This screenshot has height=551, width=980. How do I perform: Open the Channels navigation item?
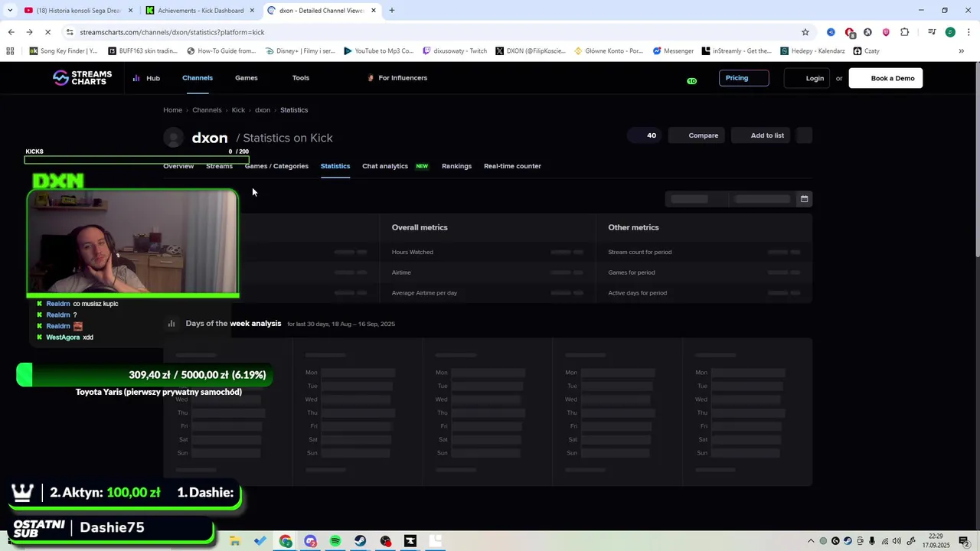pos(198,78)
